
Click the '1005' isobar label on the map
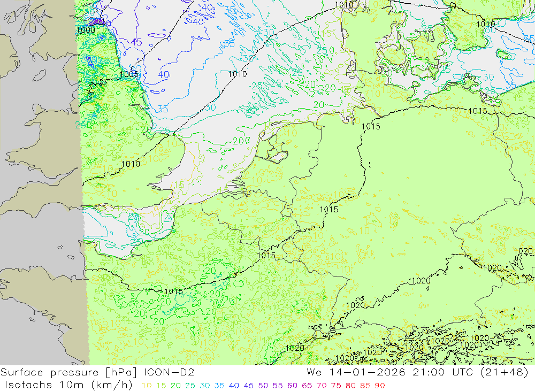click(x=129, y=74)
